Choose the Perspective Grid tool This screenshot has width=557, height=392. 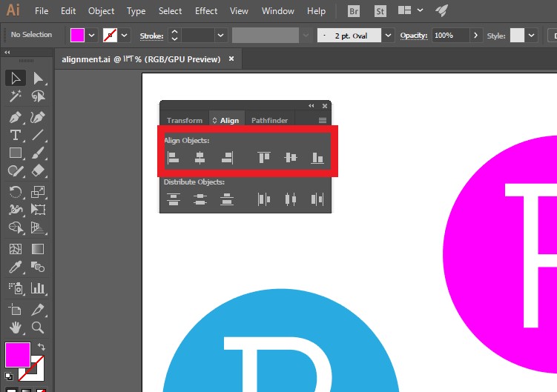38,227
